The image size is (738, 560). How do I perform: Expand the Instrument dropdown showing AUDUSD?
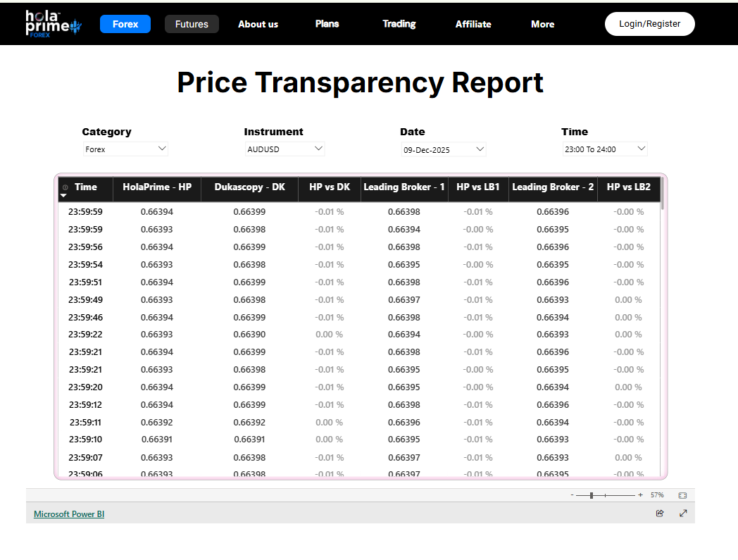[284, 149]
